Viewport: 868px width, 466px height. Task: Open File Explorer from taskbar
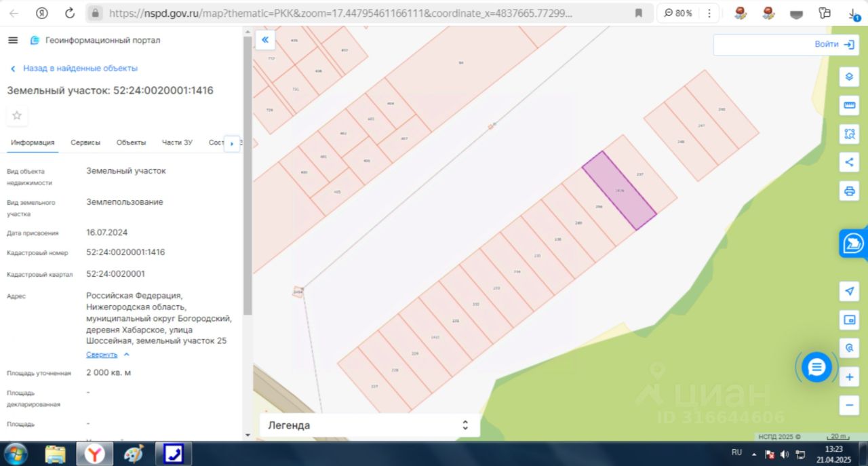55,453
